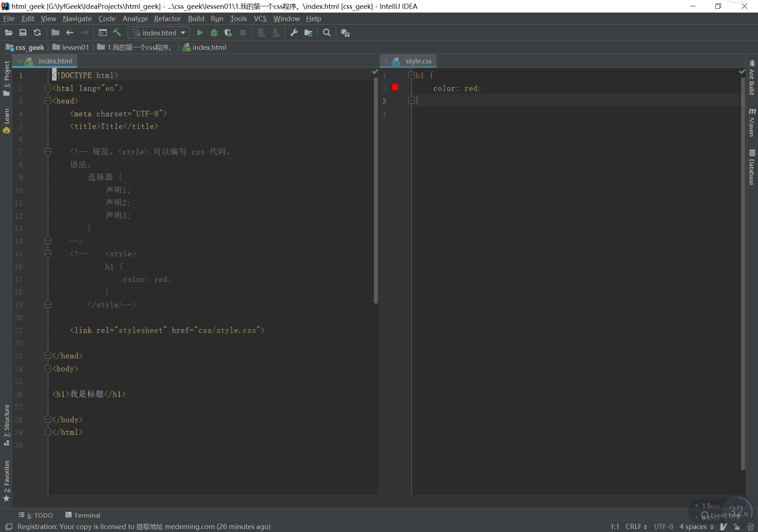
Task: Open the Maven tool window
Action: pos(752,122)
